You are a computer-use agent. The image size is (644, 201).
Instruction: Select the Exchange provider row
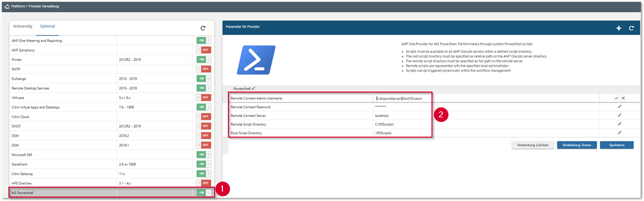coord(112,78)
